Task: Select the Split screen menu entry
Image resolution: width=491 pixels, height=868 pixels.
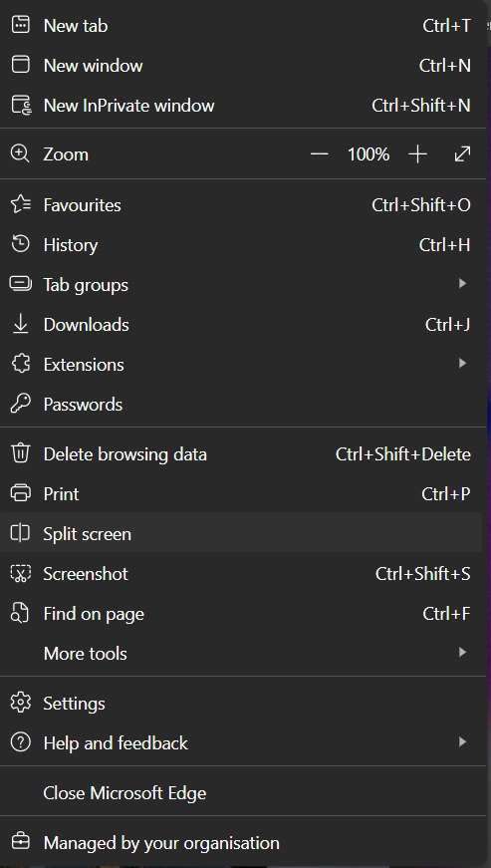Action: [241, 533]
